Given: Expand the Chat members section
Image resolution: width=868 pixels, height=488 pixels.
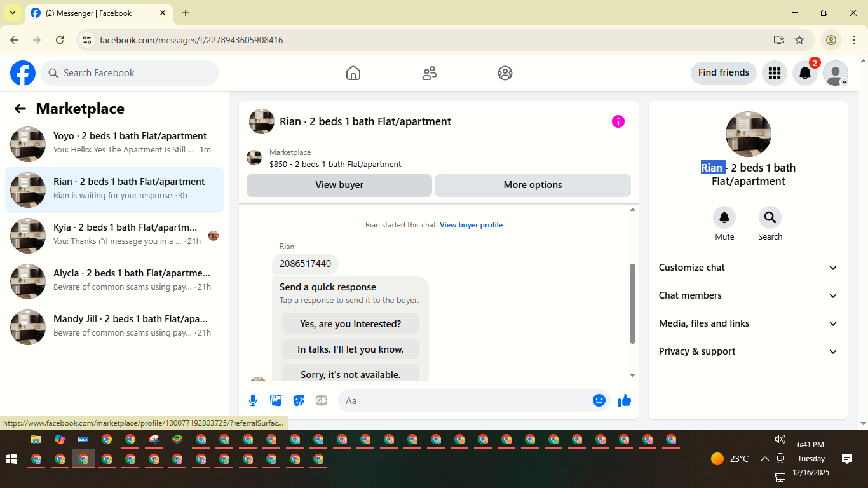Looking at the screenshot, I should [x=749, y=295].
